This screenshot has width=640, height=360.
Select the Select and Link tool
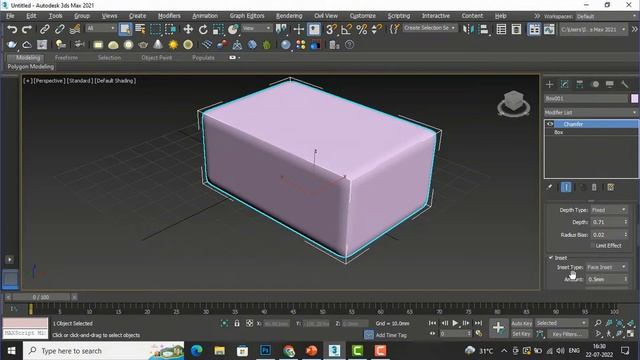44,29
